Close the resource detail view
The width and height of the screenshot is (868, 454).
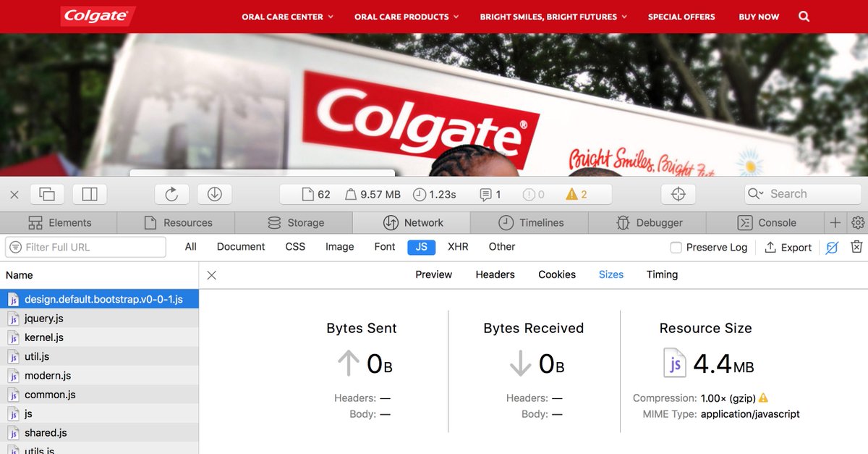211,275
